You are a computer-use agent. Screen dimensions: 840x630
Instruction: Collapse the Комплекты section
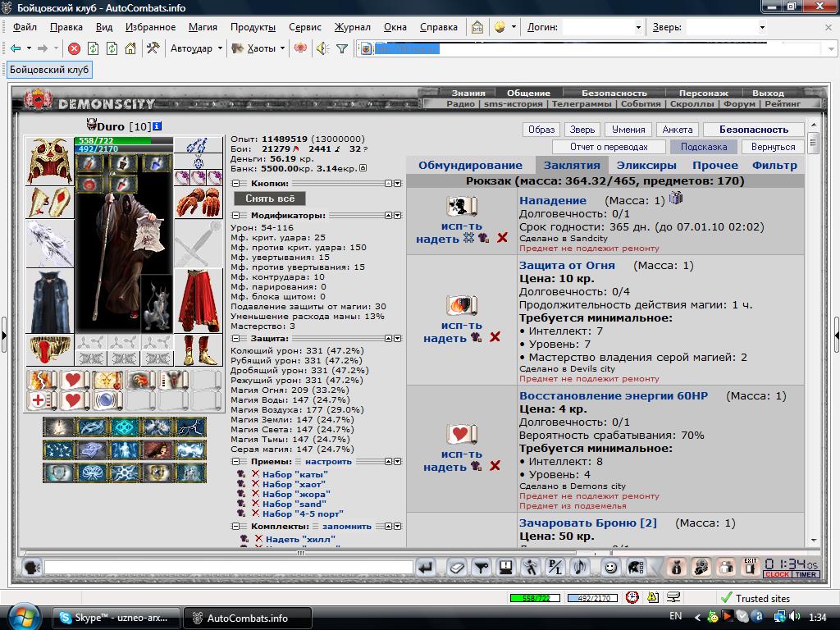click(x=235, y=526)
